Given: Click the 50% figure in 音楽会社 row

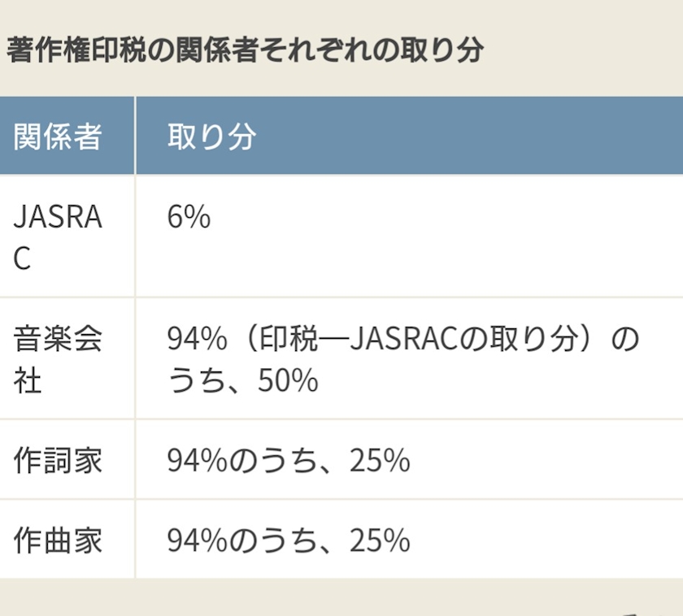Looking at the screenshot, I should click(x=288, y=380).
